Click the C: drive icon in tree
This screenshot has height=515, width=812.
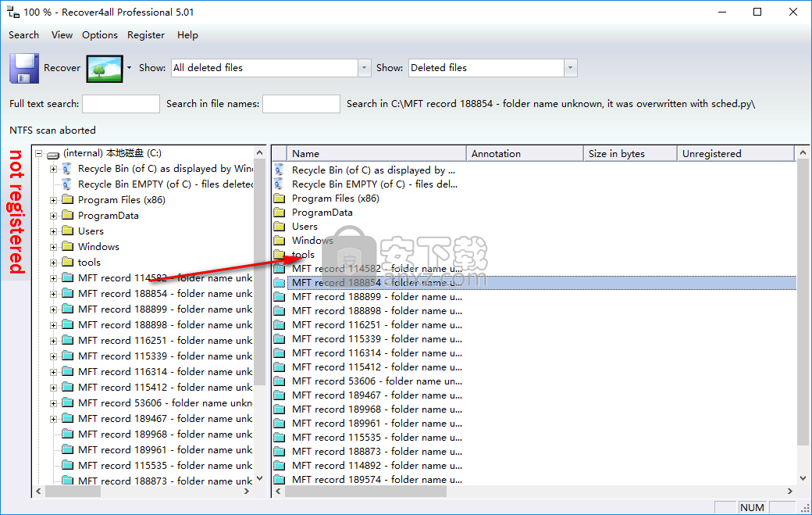click(53, 154)
